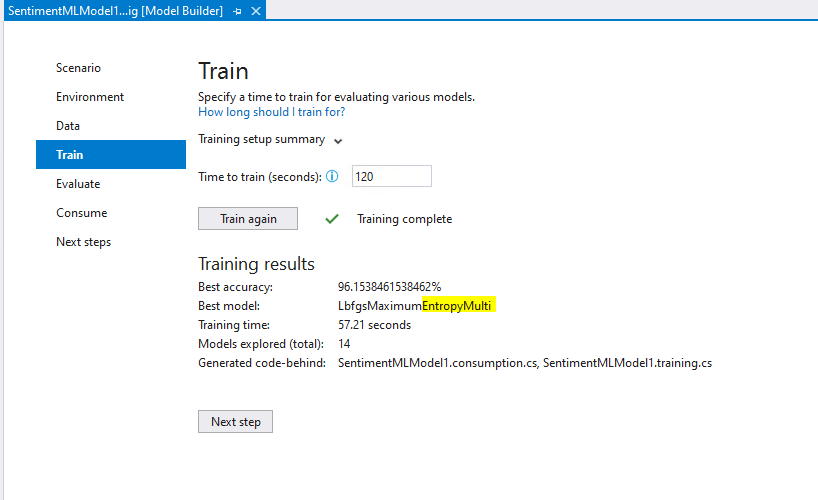This screenshot has width=818, height=500.
Task: Click the Training setup summary label
Action: pos(261,139)
